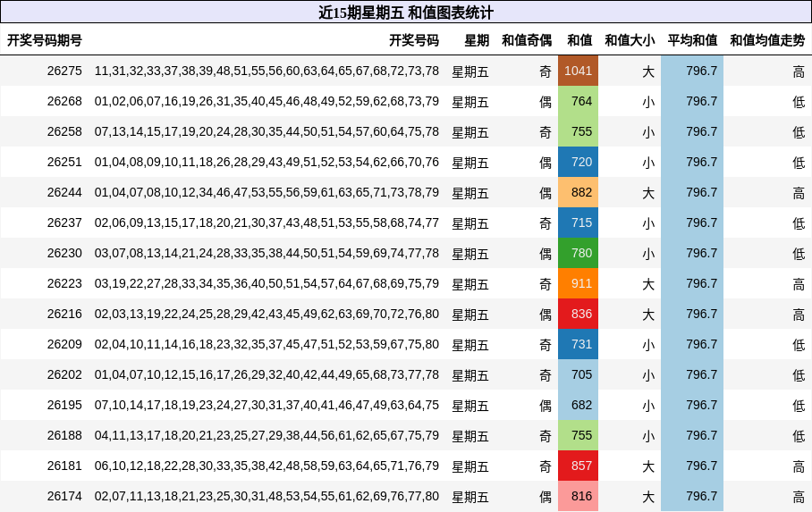Click issue number 26258
Screen dimensions: 812x512
(x=64, y=131)
